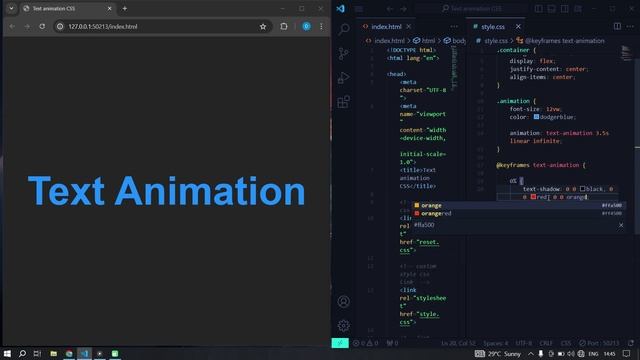Show errors and warnings from status bar
The height and width of the screenshot is (360, 640).
coord(366,343)
